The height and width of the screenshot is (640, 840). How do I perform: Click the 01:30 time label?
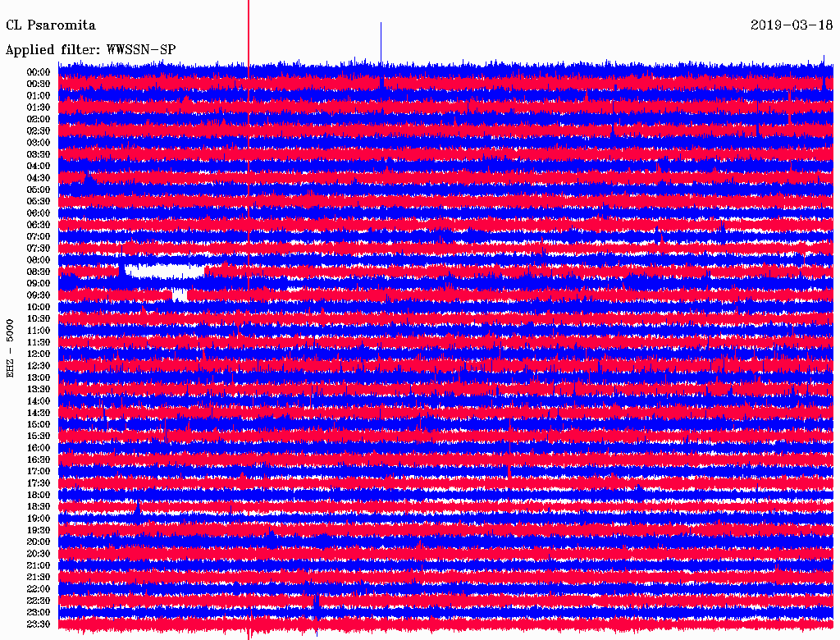[39, 107]
